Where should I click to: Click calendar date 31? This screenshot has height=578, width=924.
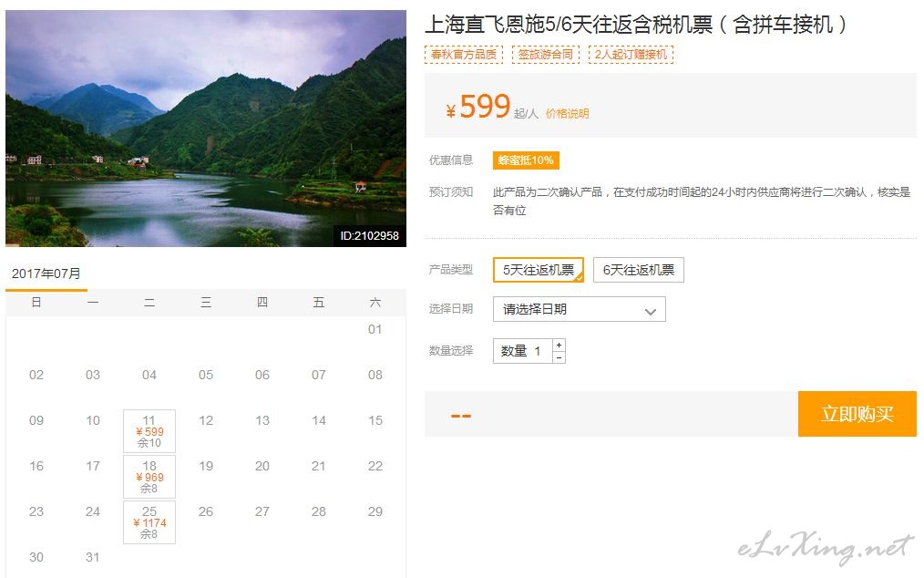coord(93,557)
